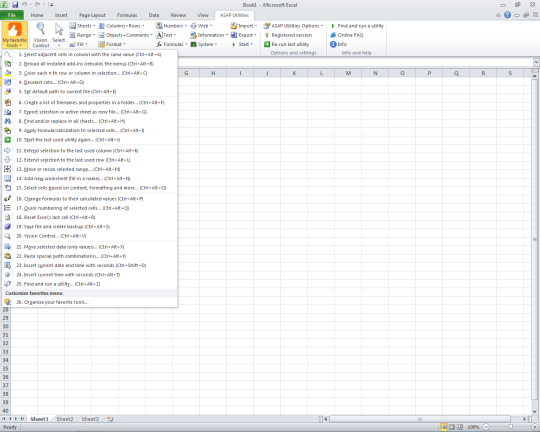Viewport: 540px width, 432px height.
Task: Open the ribbon Formulas dropdown in ASAP group
Action: pyautogui.click(x=172, y=44)
